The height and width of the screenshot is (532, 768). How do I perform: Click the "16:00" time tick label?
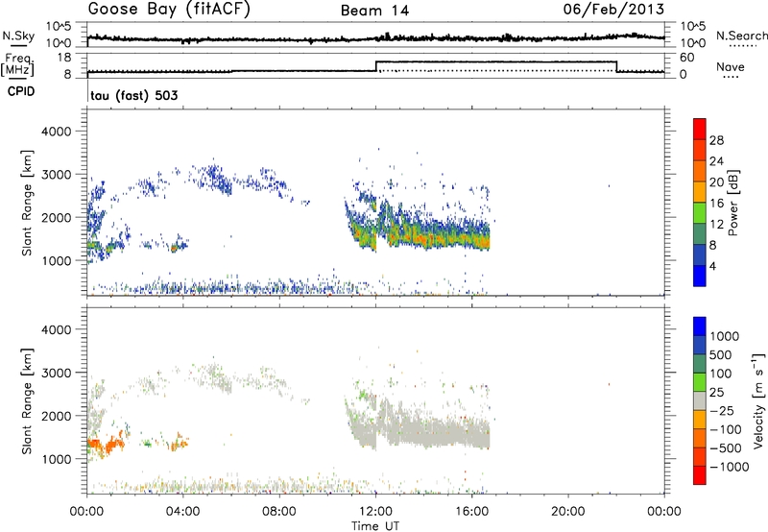[472, 512]
